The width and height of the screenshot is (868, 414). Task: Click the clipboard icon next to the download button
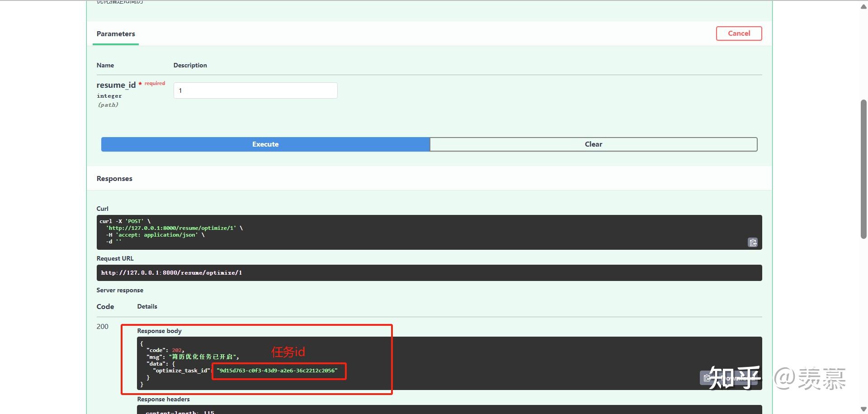click(x=707, y=378)
